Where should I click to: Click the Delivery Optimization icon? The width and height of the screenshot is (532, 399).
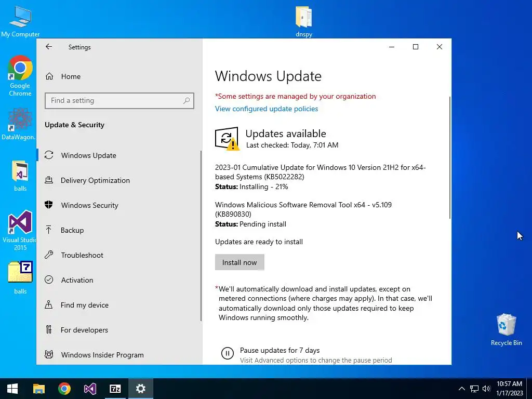point(49,180)
